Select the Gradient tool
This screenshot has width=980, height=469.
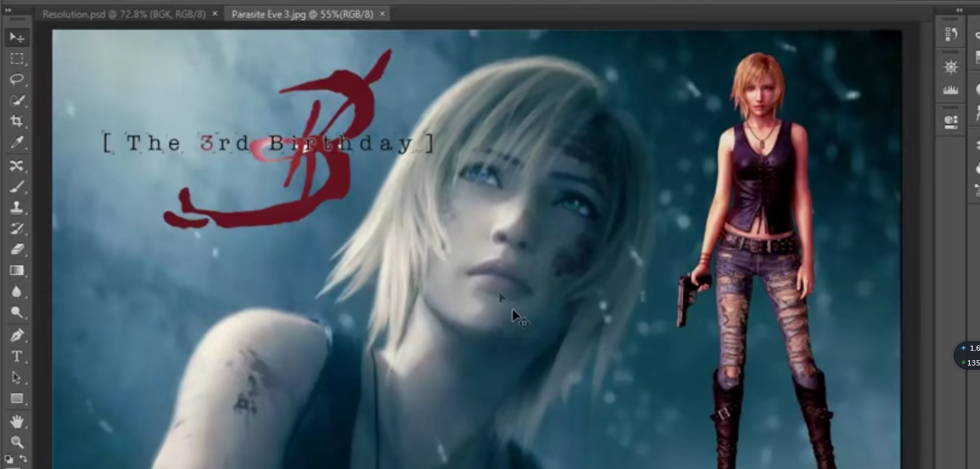pos(17,271)
